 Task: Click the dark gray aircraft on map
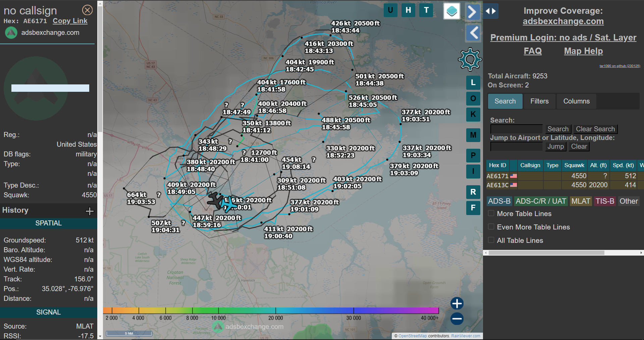point(215,200)
